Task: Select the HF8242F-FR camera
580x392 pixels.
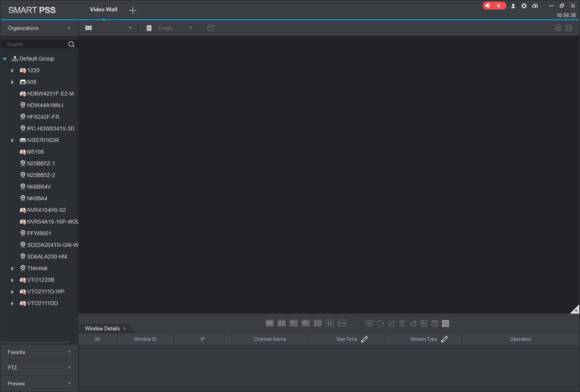Action: point(40,117)
